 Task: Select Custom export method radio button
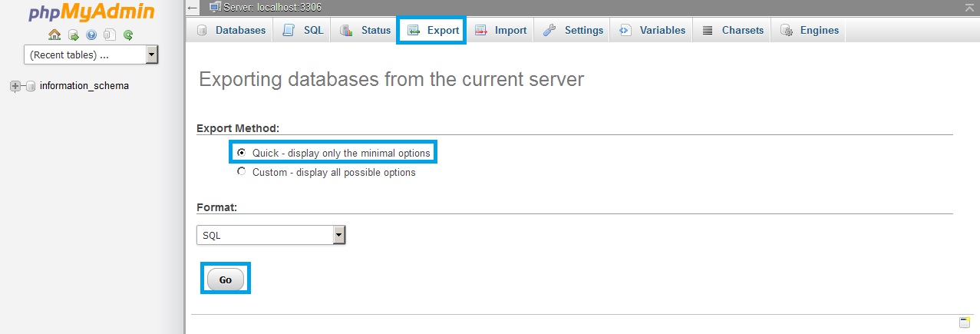pos(242,172)
